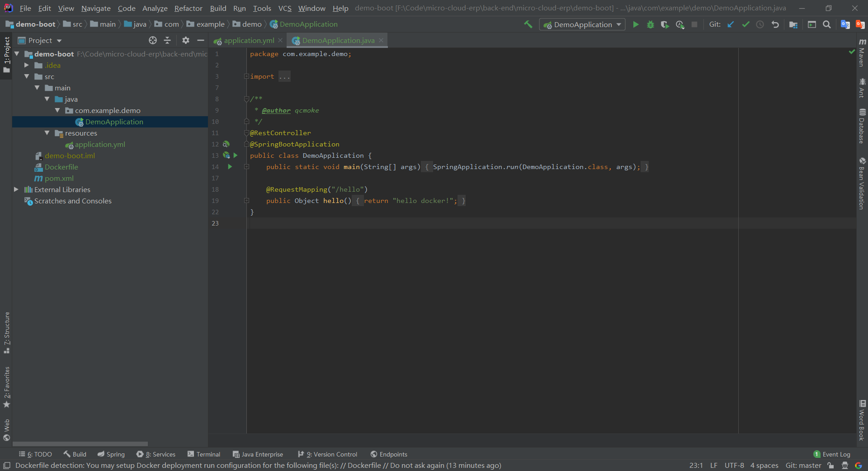
Task: Open the 8: Services tool window
Action: pos(156,454)
